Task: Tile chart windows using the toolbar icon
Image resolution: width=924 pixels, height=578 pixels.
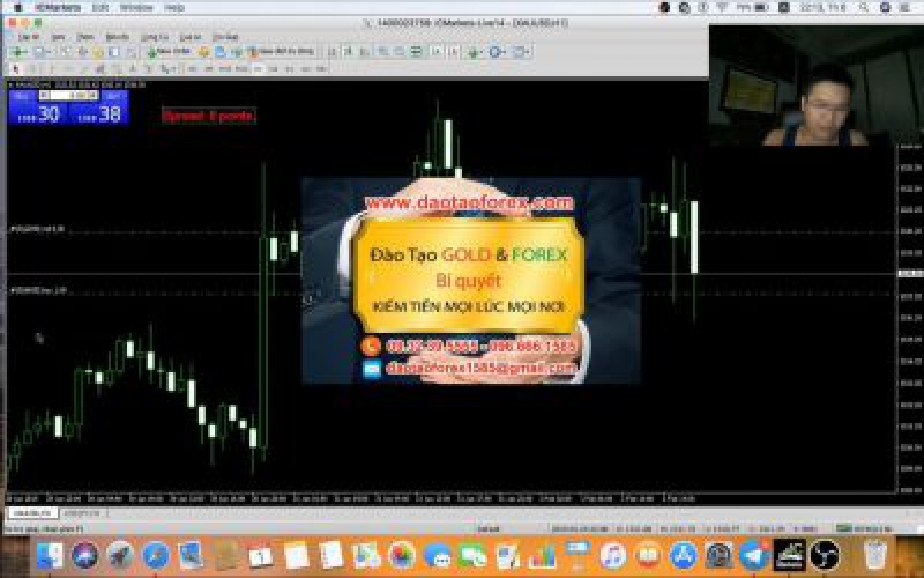Action: pyautogui.click(x=416, y=52)
